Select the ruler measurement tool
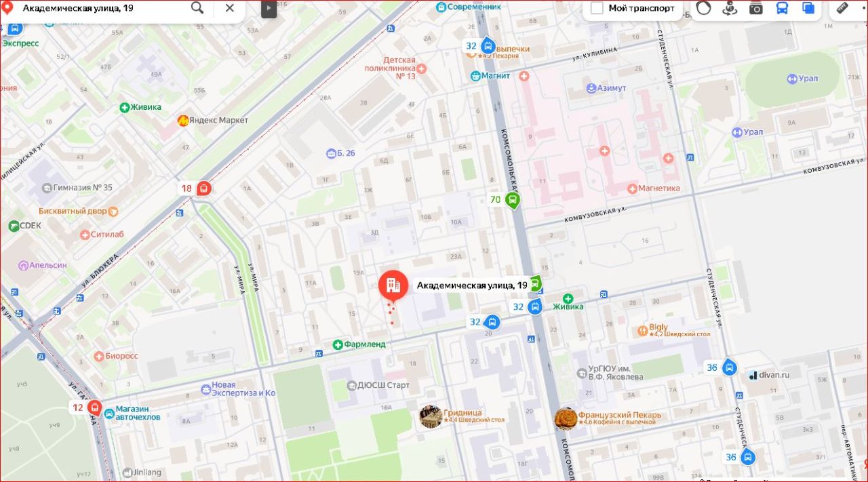 coord(842,8)
